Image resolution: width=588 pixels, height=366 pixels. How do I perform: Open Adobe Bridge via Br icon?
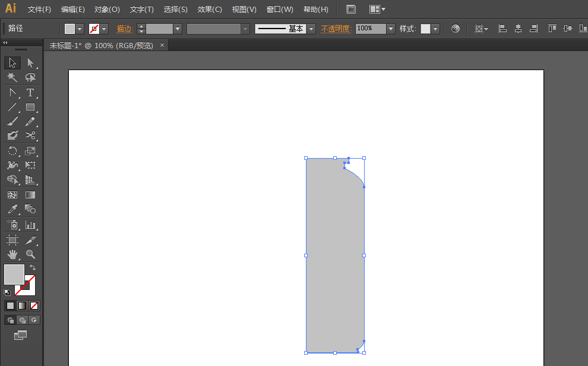click(x=351, y=10)
